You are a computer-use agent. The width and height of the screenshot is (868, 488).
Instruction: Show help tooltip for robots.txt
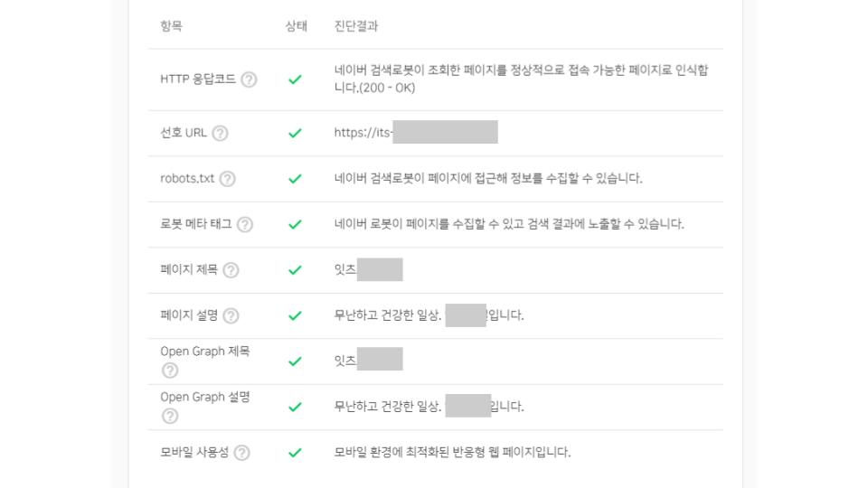[228, 179]
